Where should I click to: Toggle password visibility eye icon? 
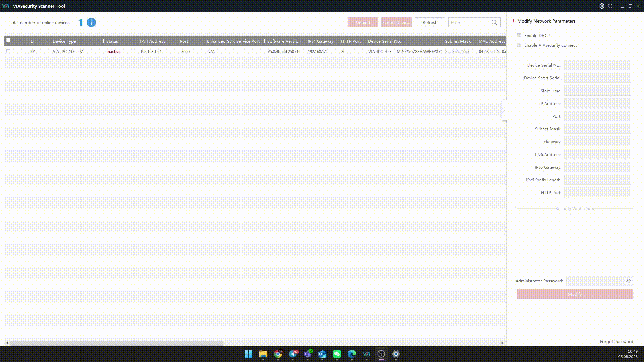coord(628,281)
